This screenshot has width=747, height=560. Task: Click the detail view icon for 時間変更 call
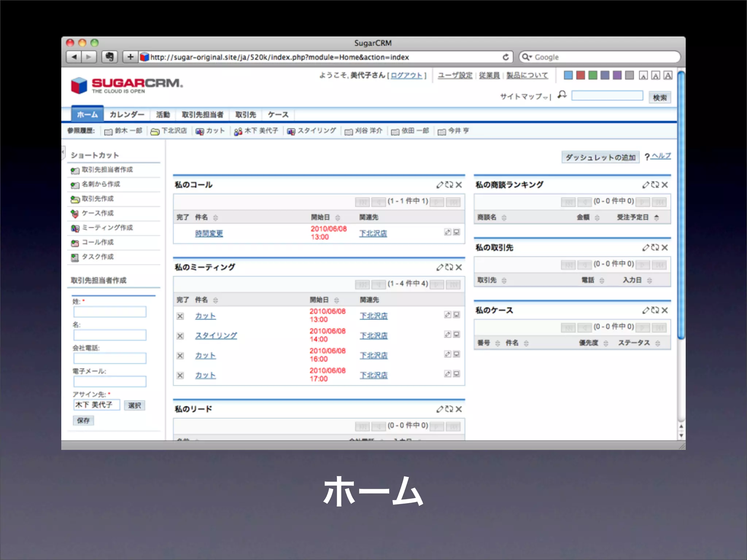click(457, 232)
